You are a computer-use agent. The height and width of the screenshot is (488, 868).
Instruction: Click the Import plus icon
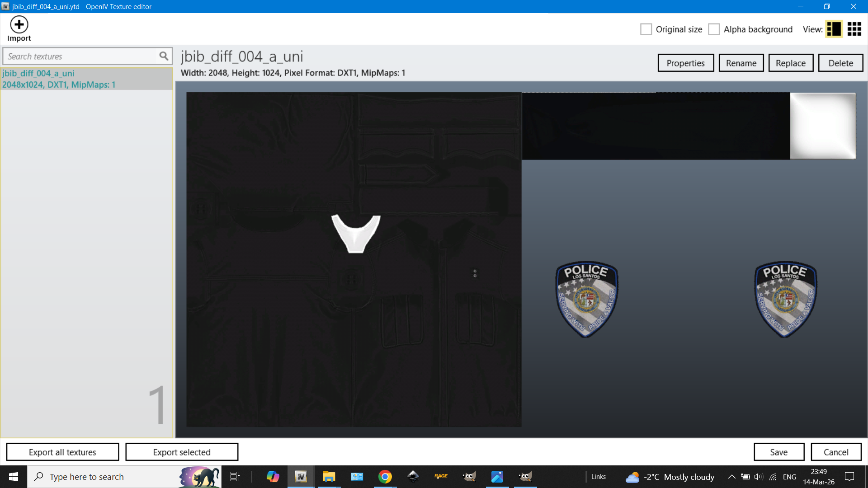click(x=19, y=25)
